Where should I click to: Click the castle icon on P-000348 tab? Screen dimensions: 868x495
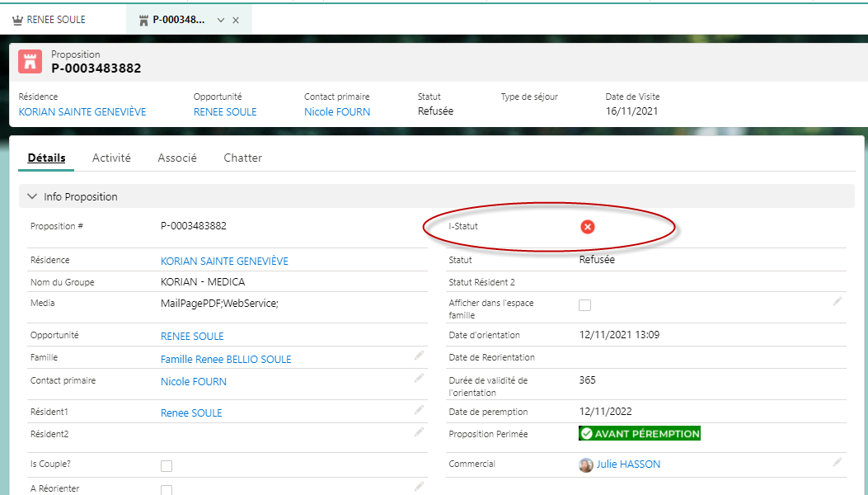(143, 21)
